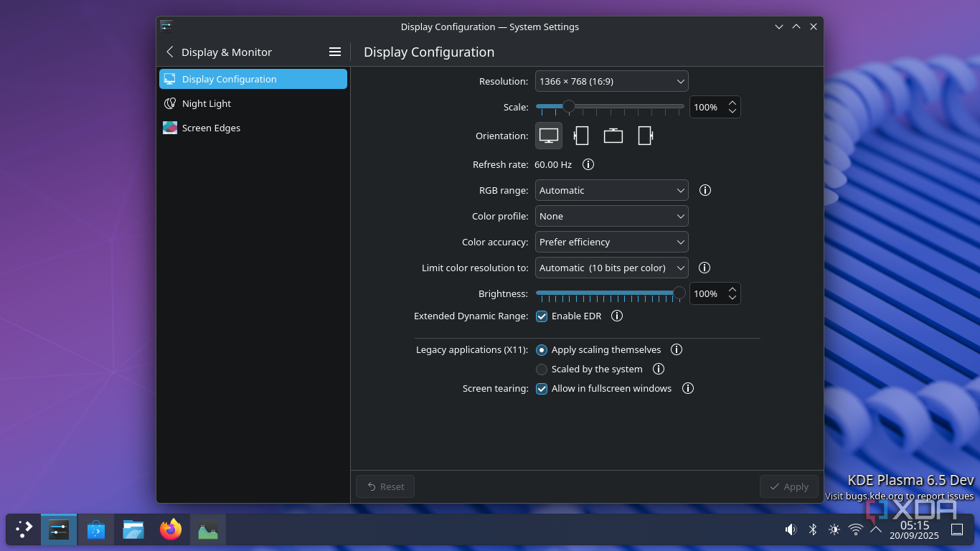Viewport: 980px width, 551px height.
Task: Open the Resolution dropdown
Action: click(612, 81)
